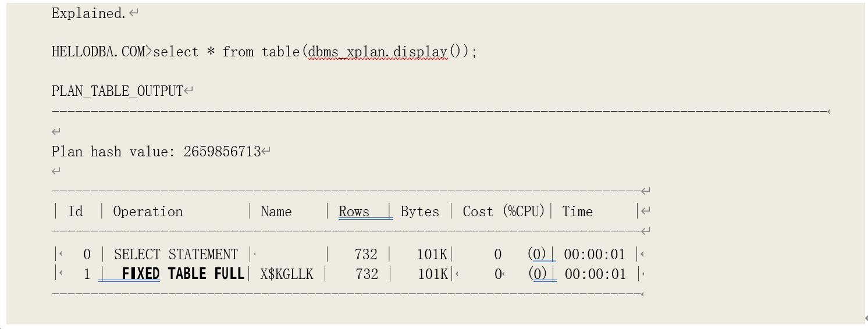Click 00:00:01 in the SELECT STATEMENT row
This screenshot has height=329, width=868.
[595, 255]
